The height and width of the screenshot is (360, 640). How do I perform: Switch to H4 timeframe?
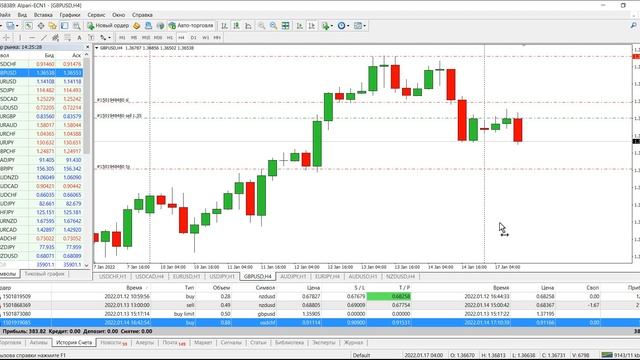(182, 38)
